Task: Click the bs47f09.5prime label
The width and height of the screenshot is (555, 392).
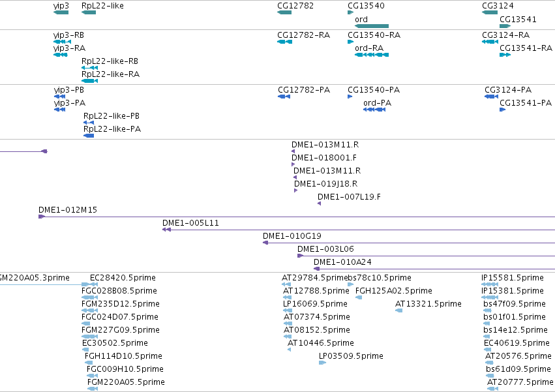Action: (515, 304)
